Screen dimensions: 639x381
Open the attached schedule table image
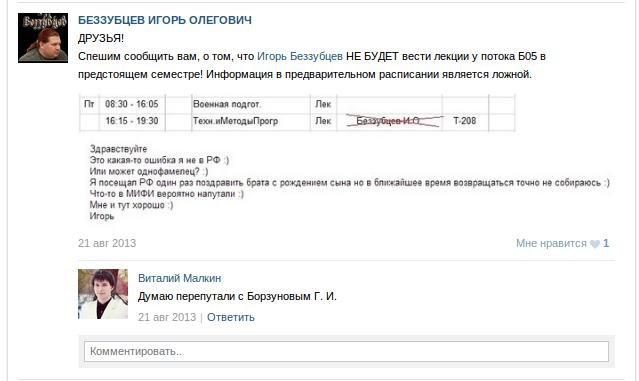297,113
